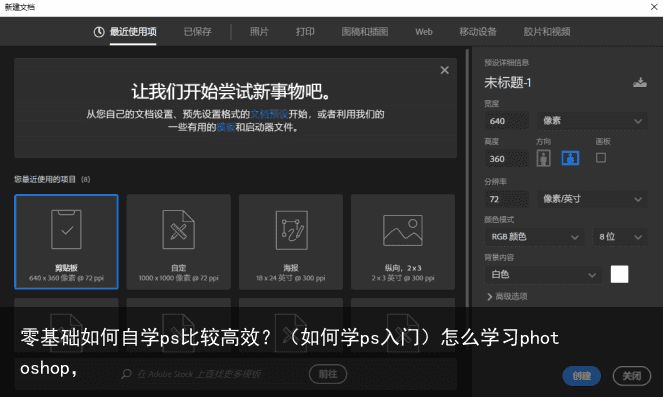Click the width field showing 640
The height and width of the screenshot is (397, 663).
coord(506,121)
